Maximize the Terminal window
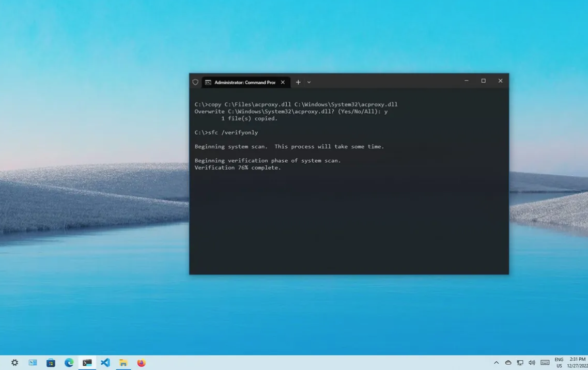This screenshot has width=588, height=370. [483, 81]
